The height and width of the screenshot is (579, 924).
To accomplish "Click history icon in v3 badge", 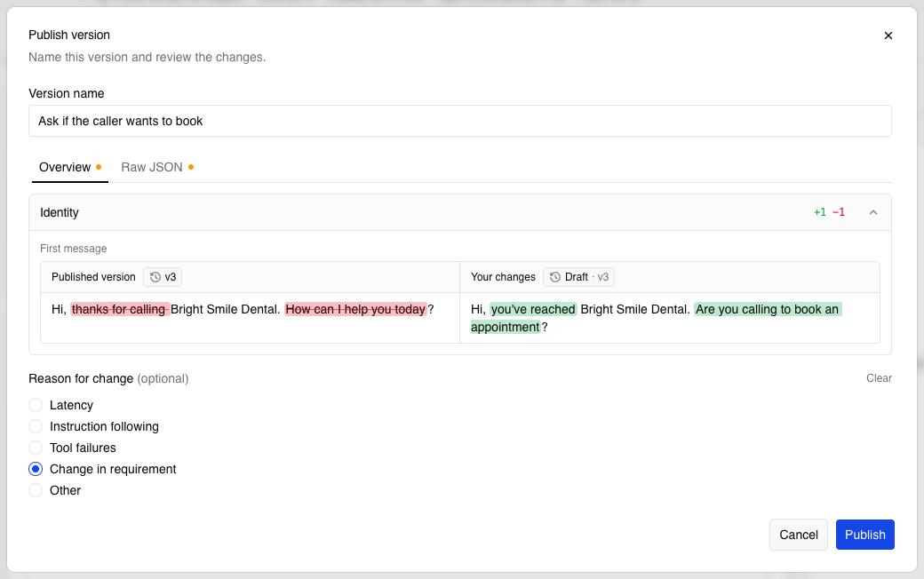I will (155, 277).
